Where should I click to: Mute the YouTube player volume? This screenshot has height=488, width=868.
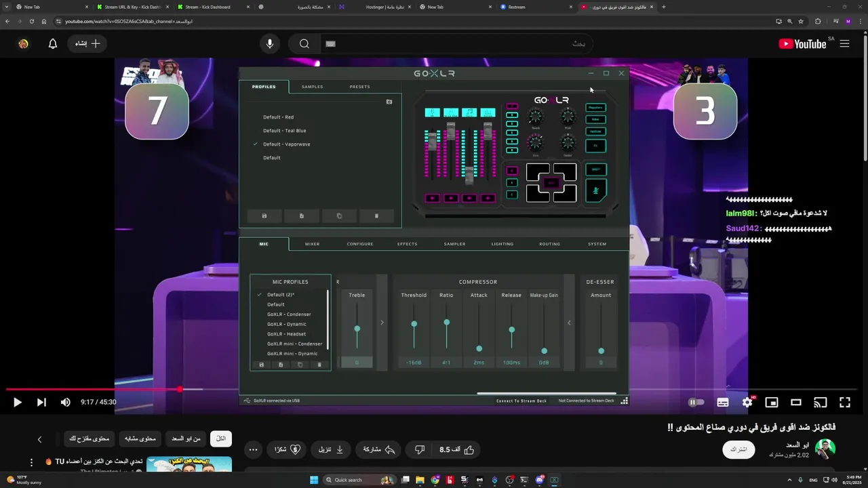tap(65, 402)
